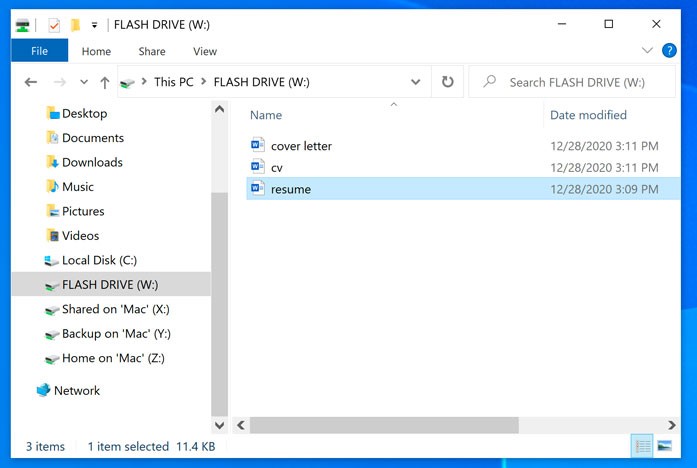Screen dimensions: 697x468
Task: Open the File menu
Action: pos(39,51)
